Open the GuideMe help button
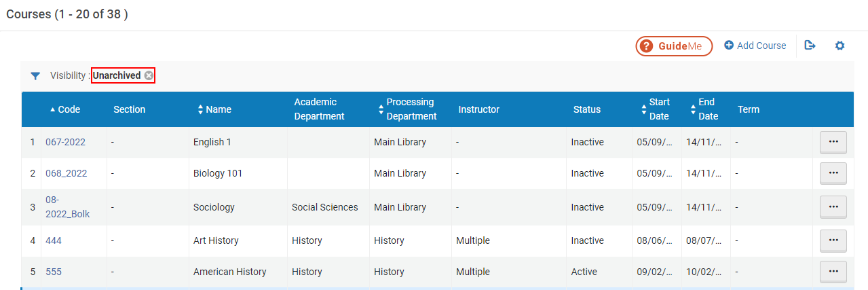 (673, 46)
